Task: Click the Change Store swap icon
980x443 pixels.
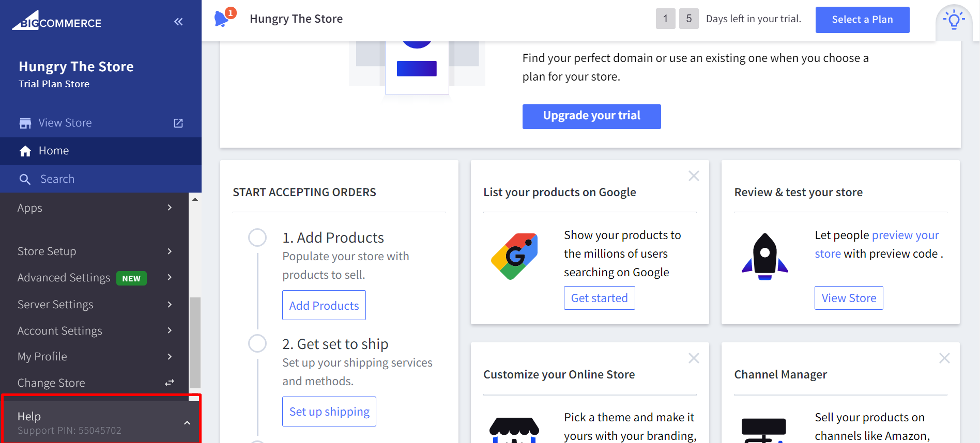Action: pyautogui.click(x=170, y=383)
